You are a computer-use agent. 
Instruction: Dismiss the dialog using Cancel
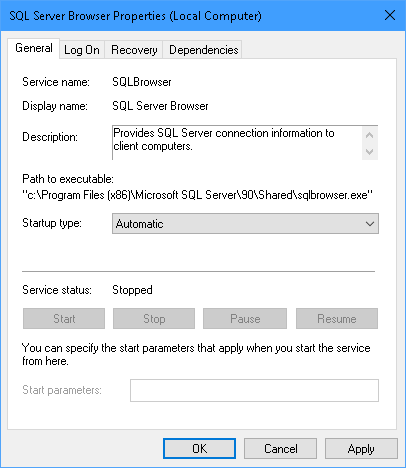tap(281, 449)
